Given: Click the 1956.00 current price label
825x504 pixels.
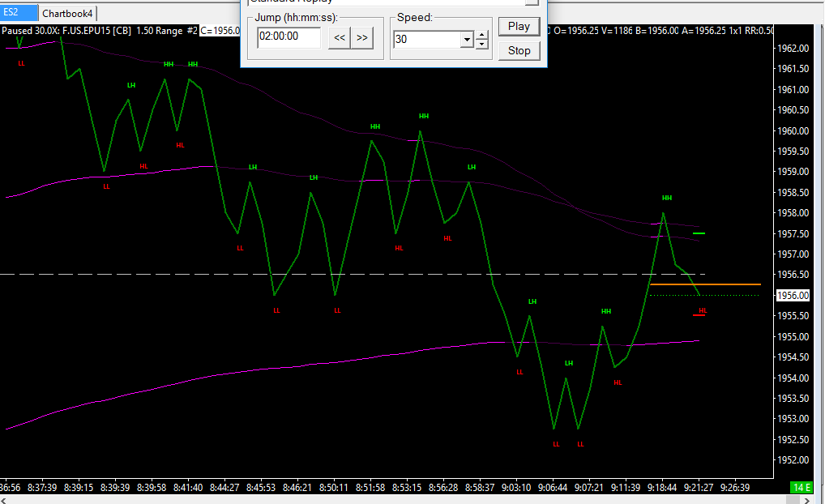Looking at the screenshot, I should (x=793, y=296).
